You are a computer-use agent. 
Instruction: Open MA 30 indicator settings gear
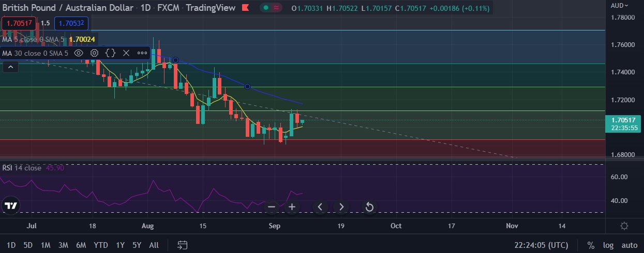(95, 53)
